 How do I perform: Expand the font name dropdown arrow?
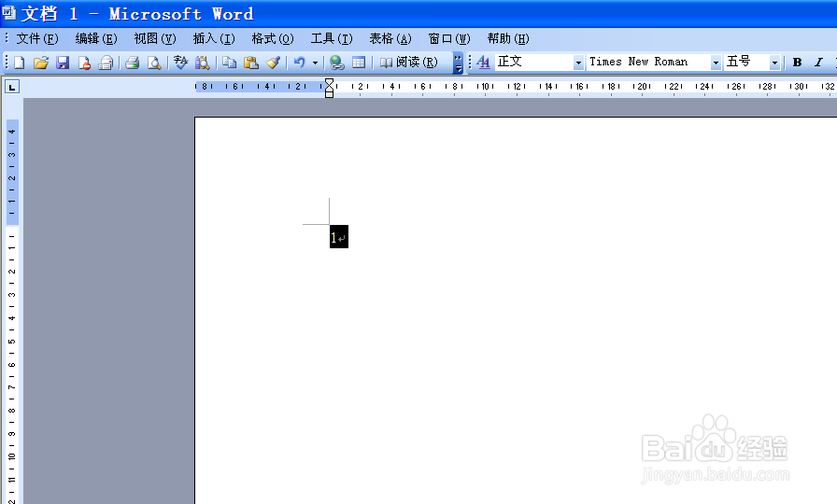coord(716,63)
